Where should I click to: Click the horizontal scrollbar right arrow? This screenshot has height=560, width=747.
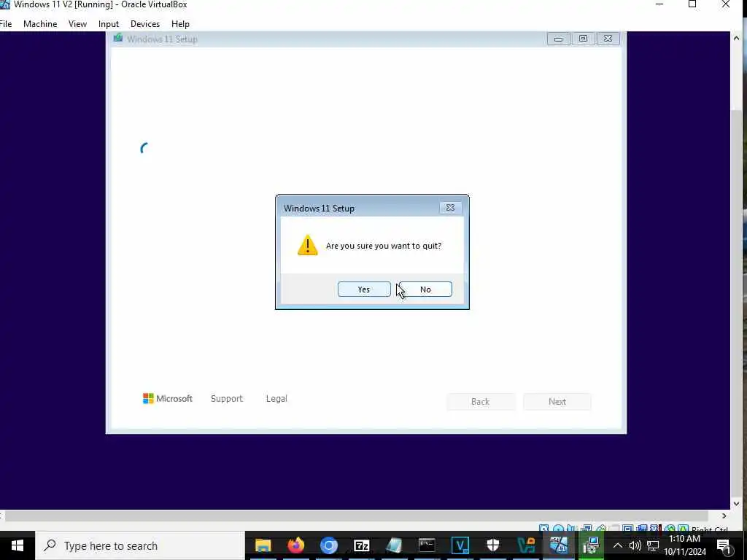724,516
